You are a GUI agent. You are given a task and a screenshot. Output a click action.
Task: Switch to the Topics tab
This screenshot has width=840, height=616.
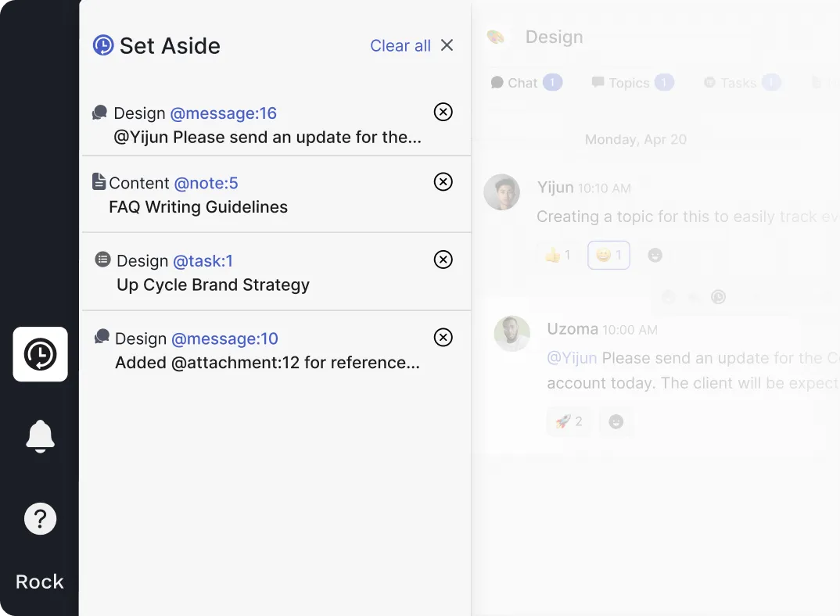(633, 83)
